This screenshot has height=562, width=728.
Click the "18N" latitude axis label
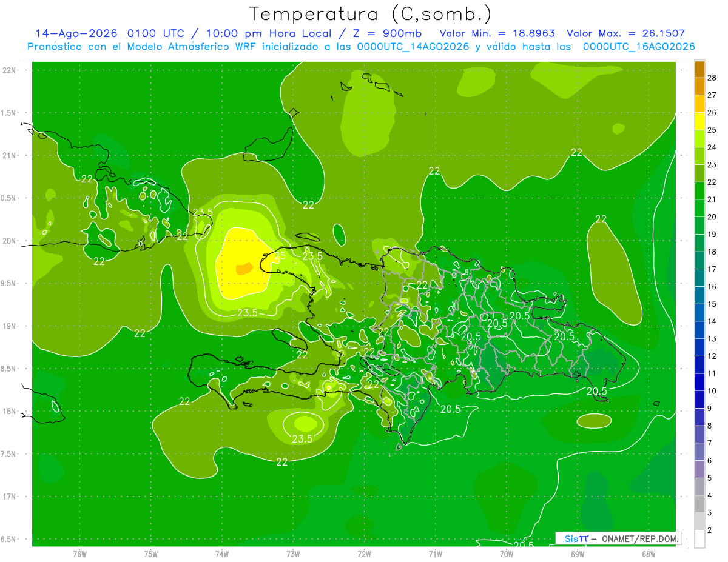click(x=10, y=412)
